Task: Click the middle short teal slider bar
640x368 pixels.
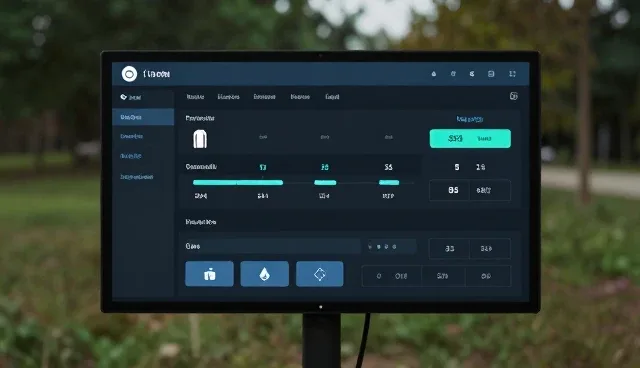Action: click(x=325, y=182)
